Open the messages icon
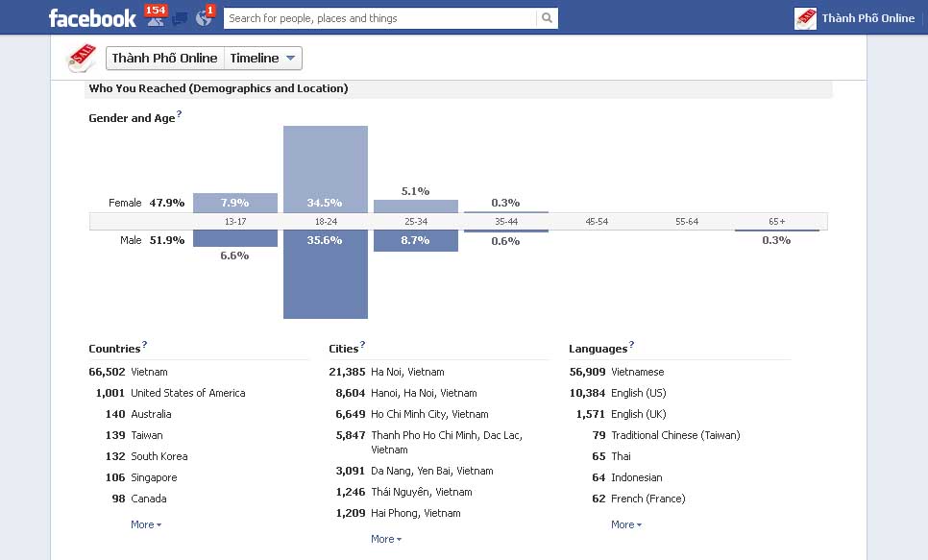This screenshot has width=928, height=560. (180, 17)
